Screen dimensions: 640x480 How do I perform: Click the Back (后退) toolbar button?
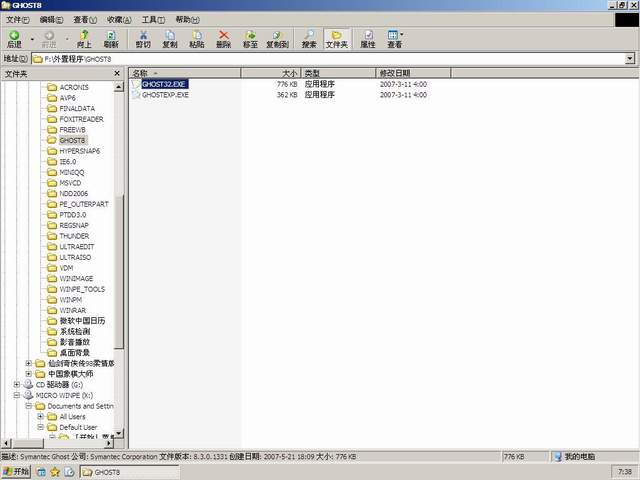(14, 39)
